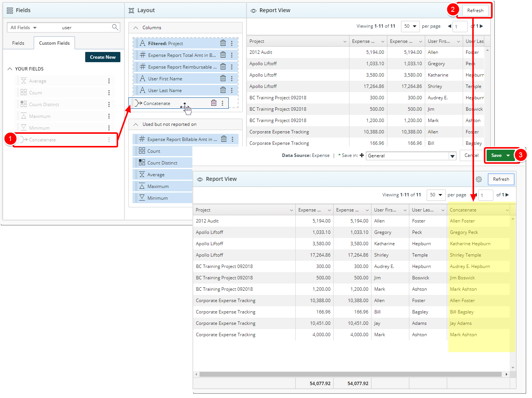Open User Las... column dropdown in lower table
532x398 pixels.
tap(443, 210)
